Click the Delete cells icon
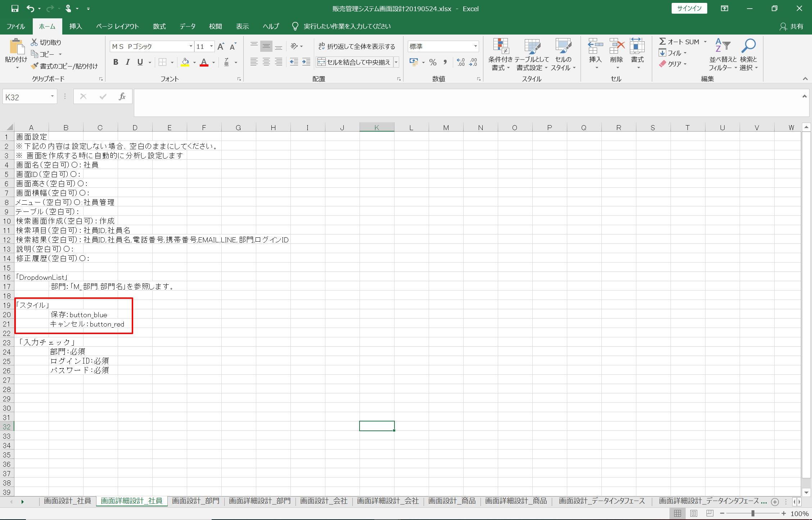The width and height of the screenshot is (812, 520). (x=617, y=46)
